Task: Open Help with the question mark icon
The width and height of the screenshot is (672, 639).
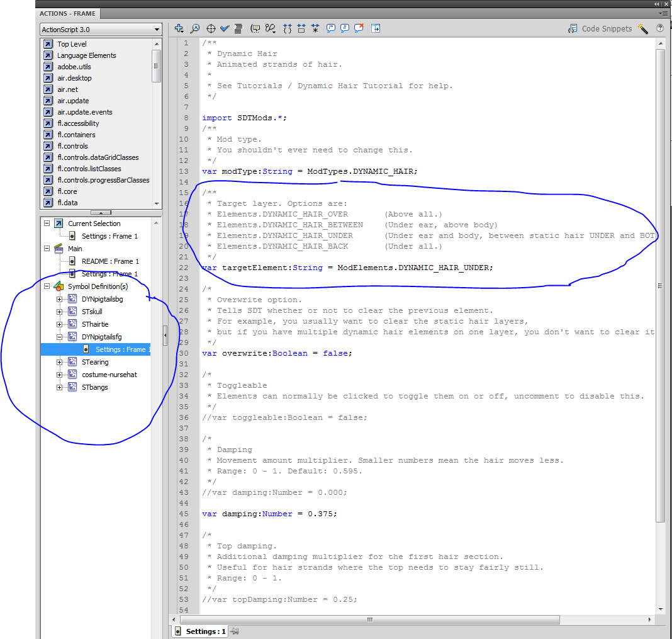Action: pyautogui.click(x=660, y=28)
